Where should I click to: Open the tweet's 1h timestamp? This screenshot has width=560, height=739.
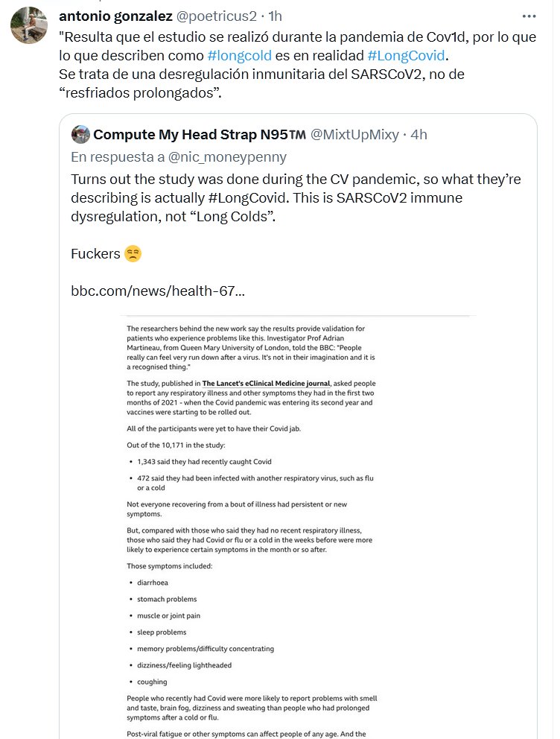pyautogui.click(x=274, y=16)
